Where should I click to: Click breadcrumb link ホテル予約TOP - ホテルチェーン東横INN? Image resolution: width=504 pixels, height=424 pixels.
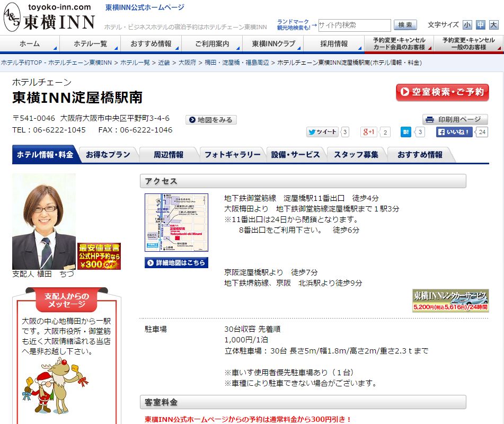pyautogui.click(x=57, y=63)
